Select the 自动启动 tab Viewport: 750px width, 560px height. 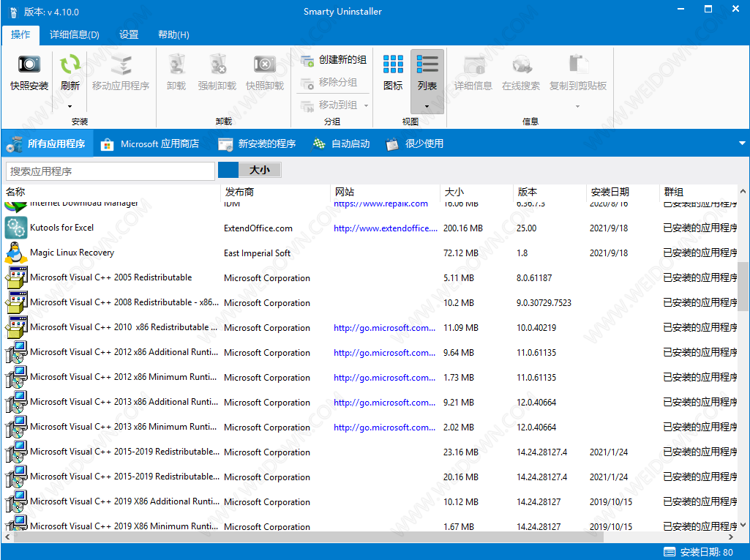coord(341,143)
